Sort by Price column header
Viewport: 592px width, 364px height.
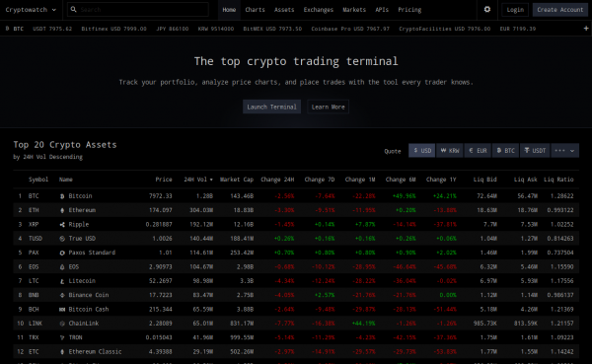click(164, 180)
